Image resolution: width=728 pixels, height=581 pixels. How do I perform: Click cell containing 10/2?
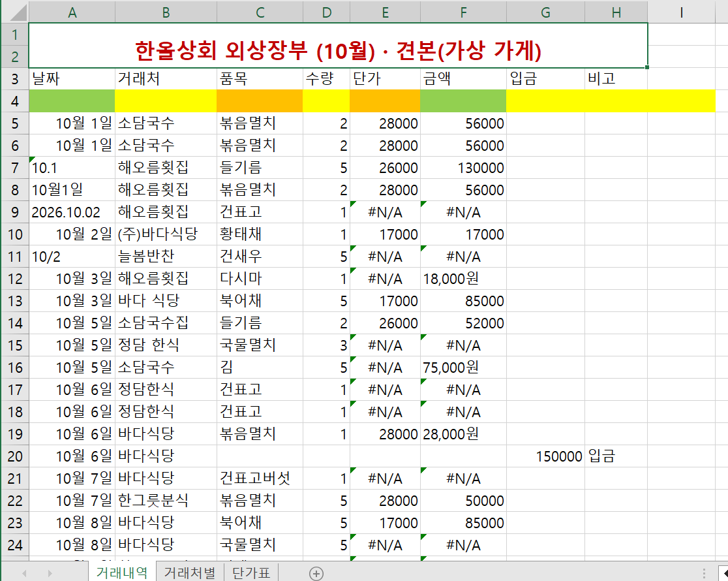[x=72, y=256]
